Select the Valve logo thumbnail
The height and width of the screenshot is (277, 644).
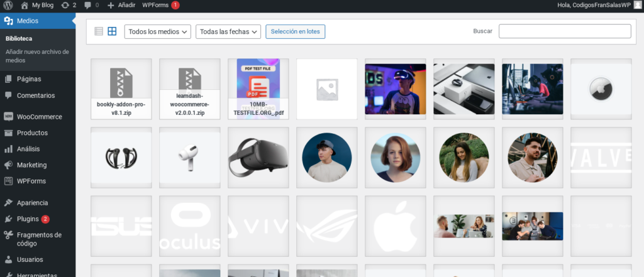pos(601,158)
